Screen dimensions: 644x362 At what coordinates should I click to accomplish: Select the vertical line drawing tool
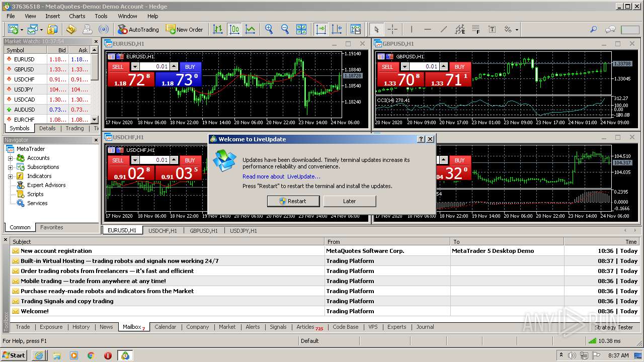pos(412,29)
